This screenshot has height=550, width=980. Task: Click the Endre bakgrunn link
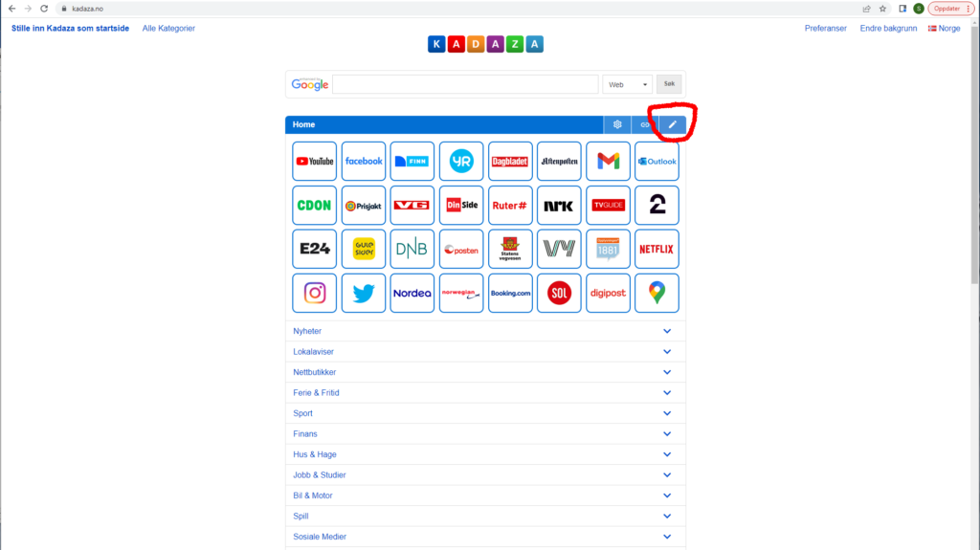coord(888,29)
